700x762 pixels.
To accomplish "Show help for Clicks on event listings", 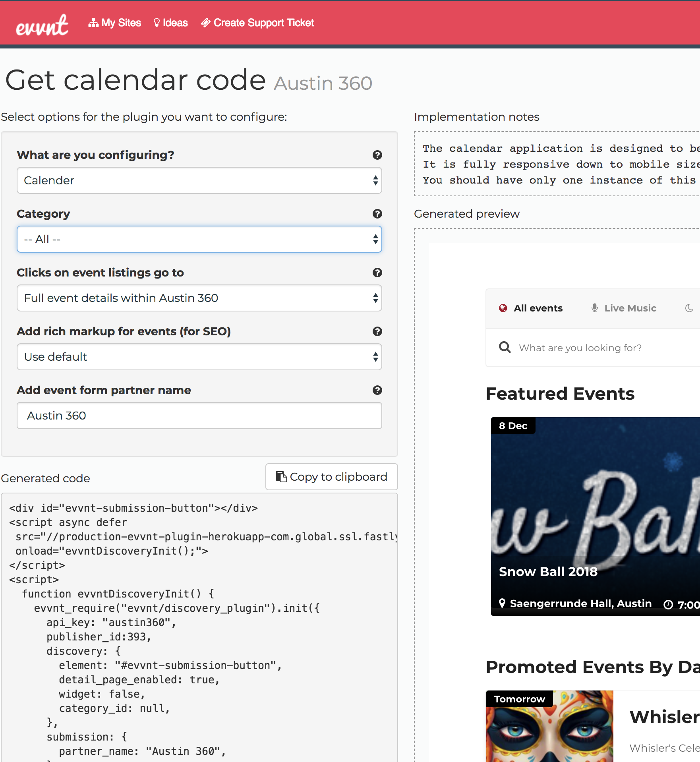I will (x=377, y=273).
